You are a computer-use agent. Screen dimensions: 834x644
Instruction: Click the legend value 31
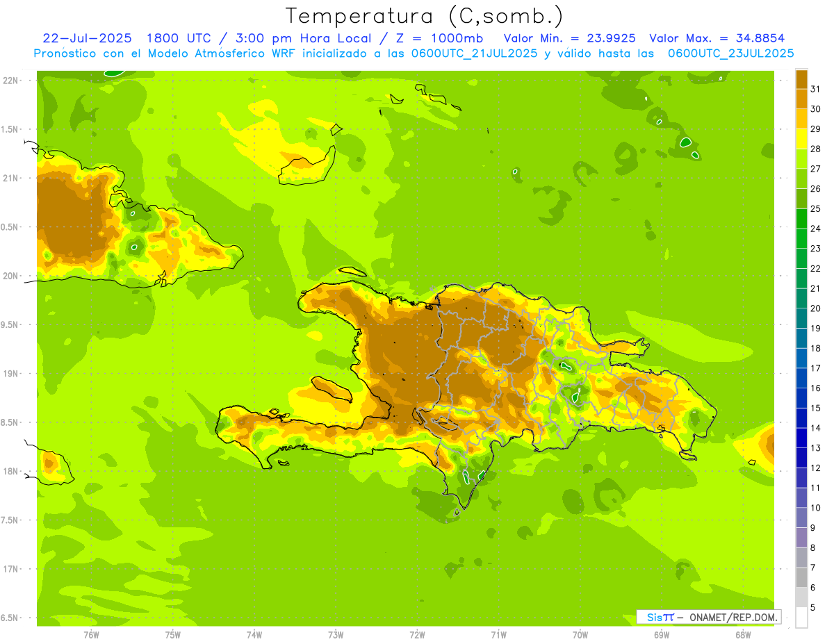point(815,89)
